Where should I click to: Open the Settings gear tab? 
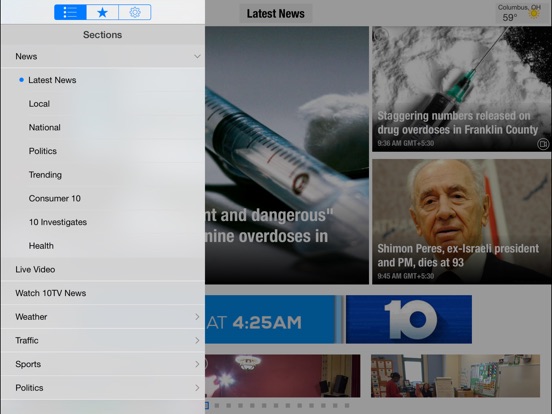tap(135, 12)
